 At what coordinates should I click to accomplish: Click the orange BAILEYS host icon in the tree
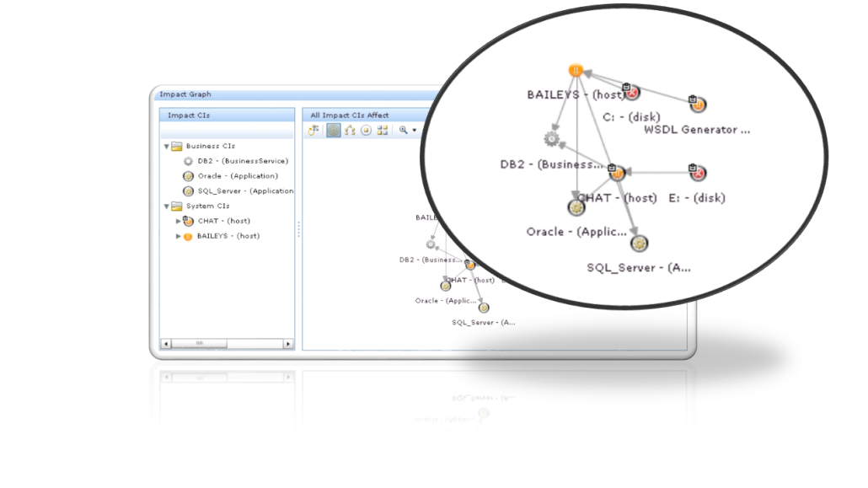pyautogui.click(x=188, y=237)
